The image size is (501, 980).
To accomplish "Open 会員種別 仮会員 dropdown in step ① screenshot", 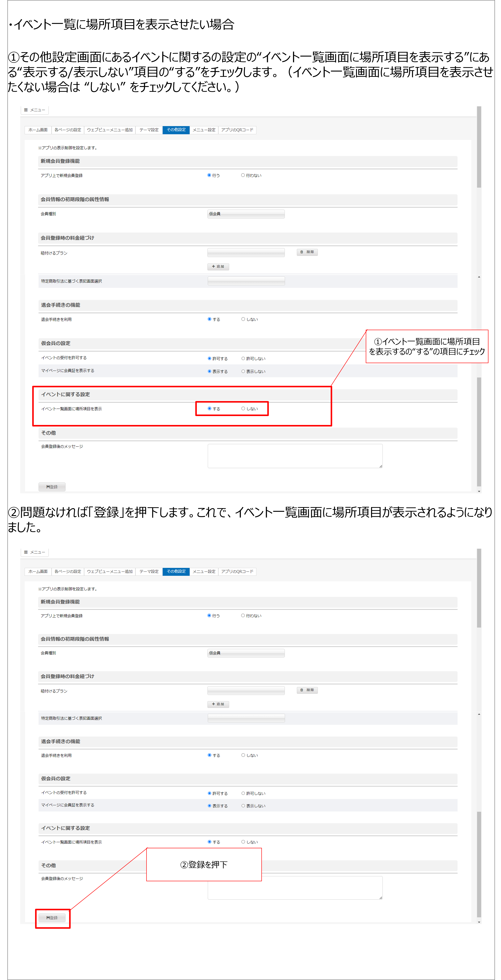I will point(246,214).
